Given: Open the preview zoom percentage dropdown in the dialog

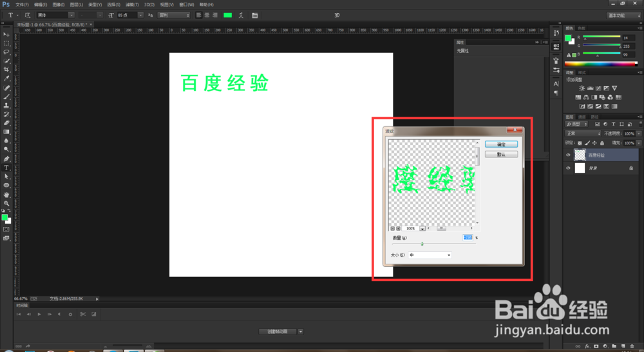Looking at the screenshot, I should click(x=422, y=229).
